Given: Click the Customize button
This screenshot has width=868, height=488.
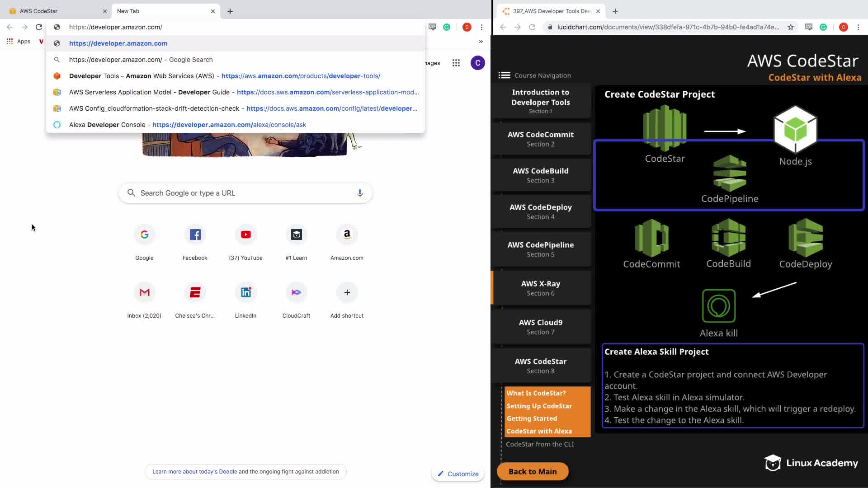Looking at the screenshot, I should pyautogui.click(x=458, y=474).
